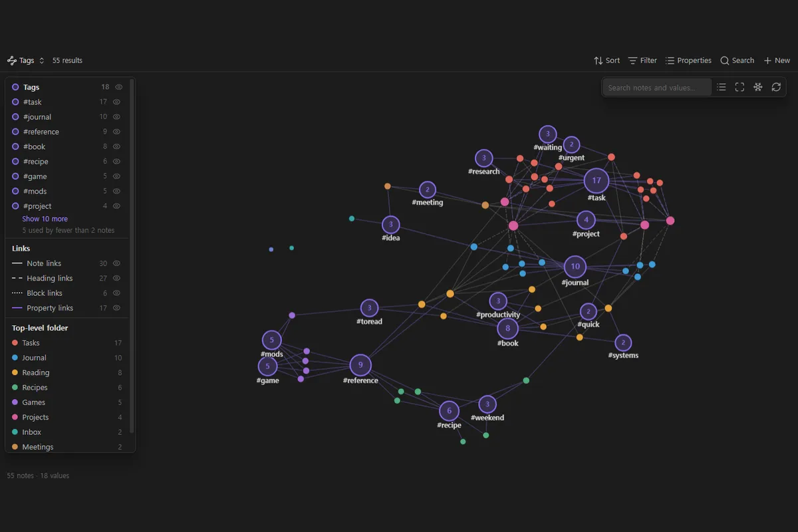The width and height of the screenshot is (798, 532).
Task: Click the Reading folder orange swatch
Action: 15,372
